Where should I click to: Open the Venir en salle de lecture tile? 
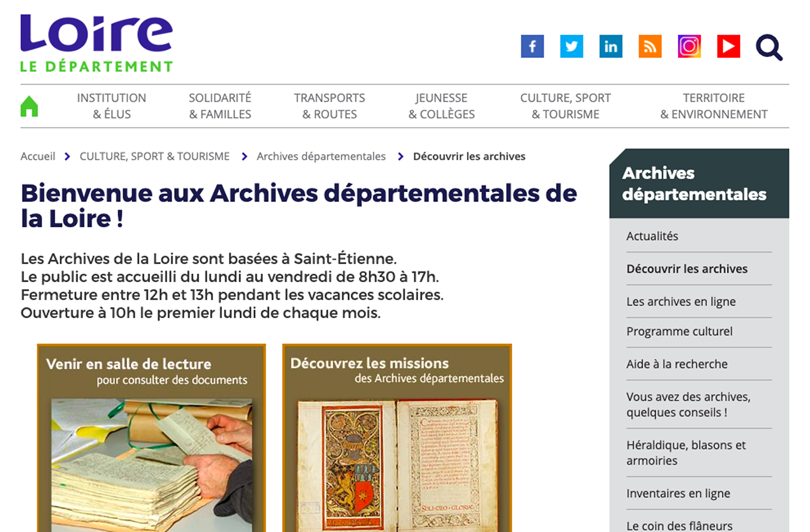point(151,438)
